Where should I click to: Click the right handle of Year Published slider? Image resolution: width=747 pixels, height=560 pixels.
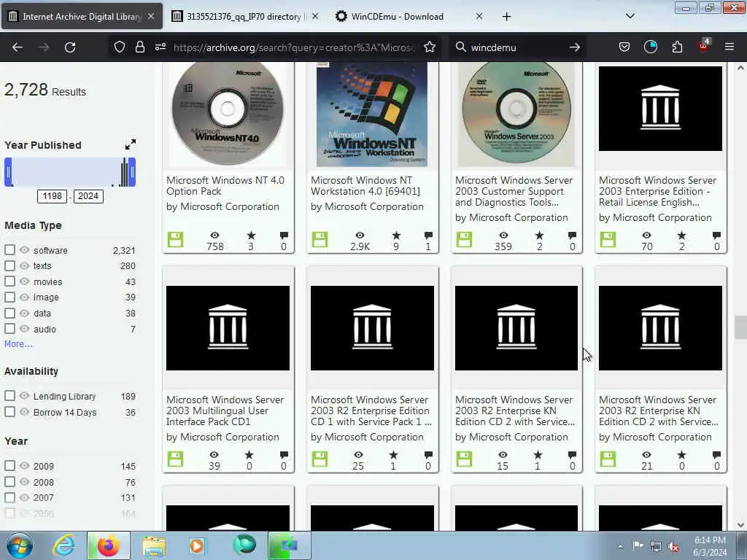coord(133,172)
